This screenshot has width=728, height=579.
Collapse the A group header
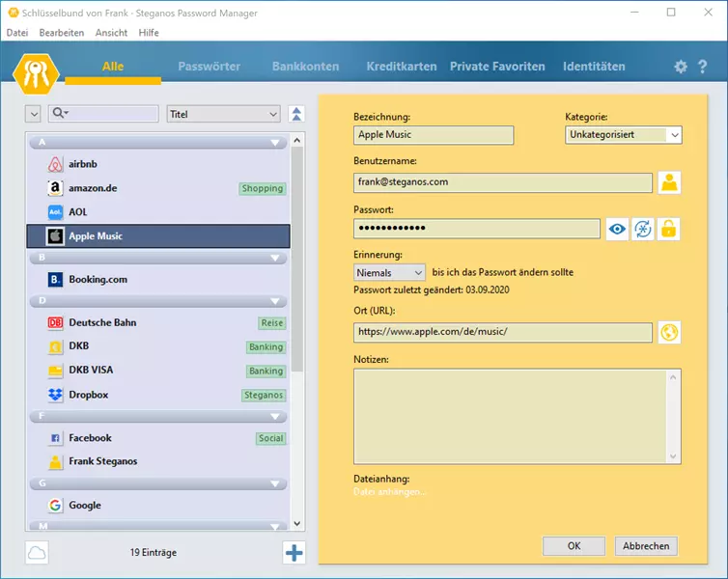point(276,143)
